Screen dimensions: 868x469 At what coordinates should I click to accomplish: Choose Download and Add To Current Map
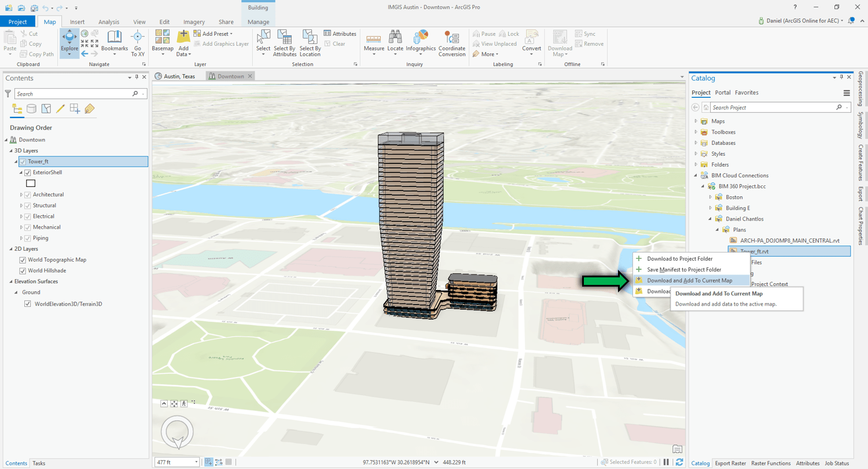pos(689,281)
